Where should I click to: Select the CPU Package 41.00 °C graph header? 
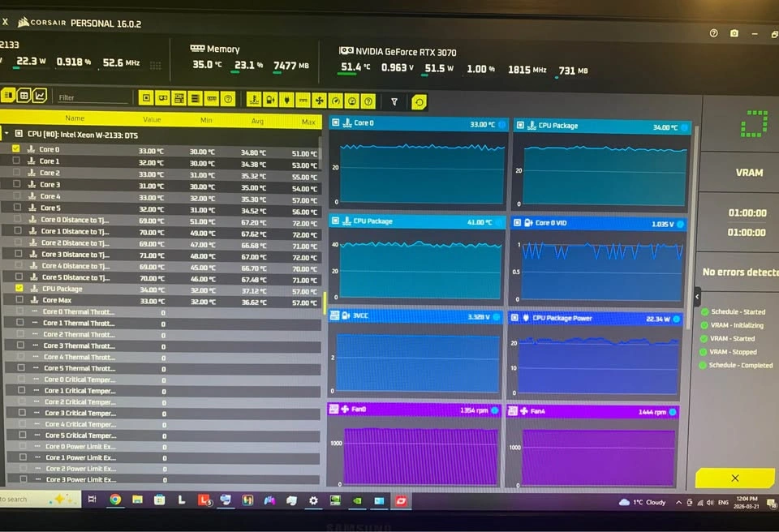pos(416,221)
